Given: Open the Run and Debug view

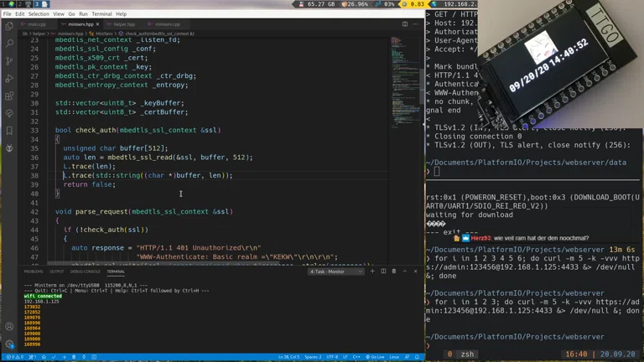Looking at the screenshot, I should click(x=9, y=79).
